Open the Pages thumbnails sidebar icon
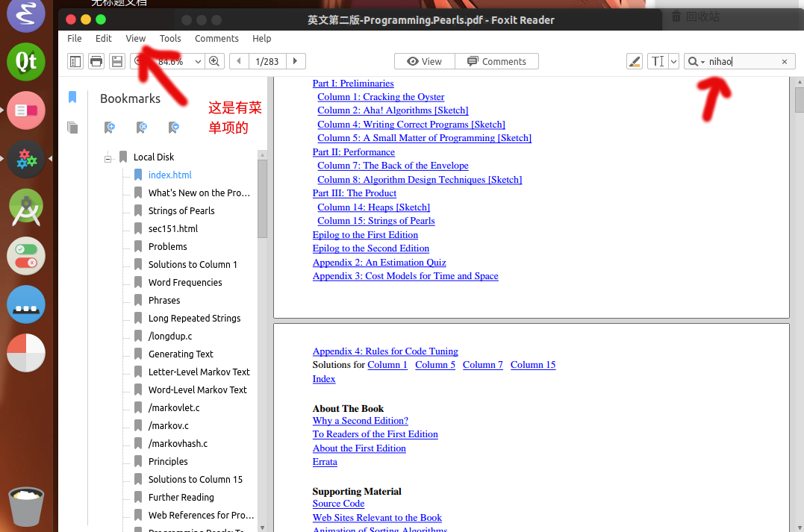 tap(72, 127)
